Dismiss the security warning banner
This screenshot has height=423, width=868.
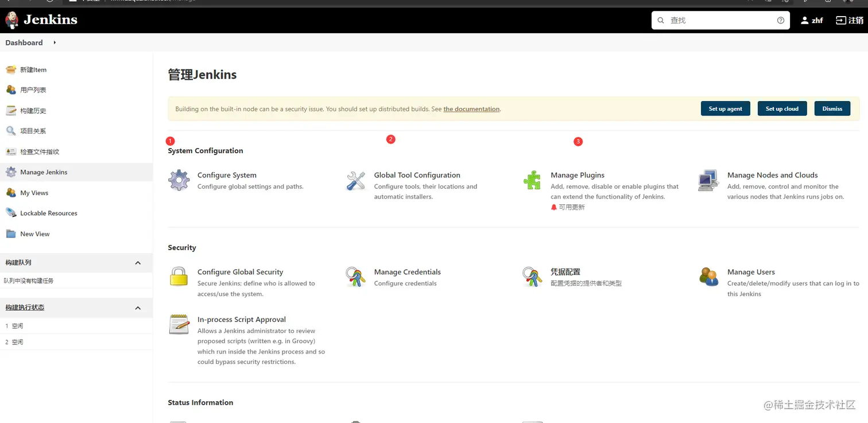click(x=832, y=108)
